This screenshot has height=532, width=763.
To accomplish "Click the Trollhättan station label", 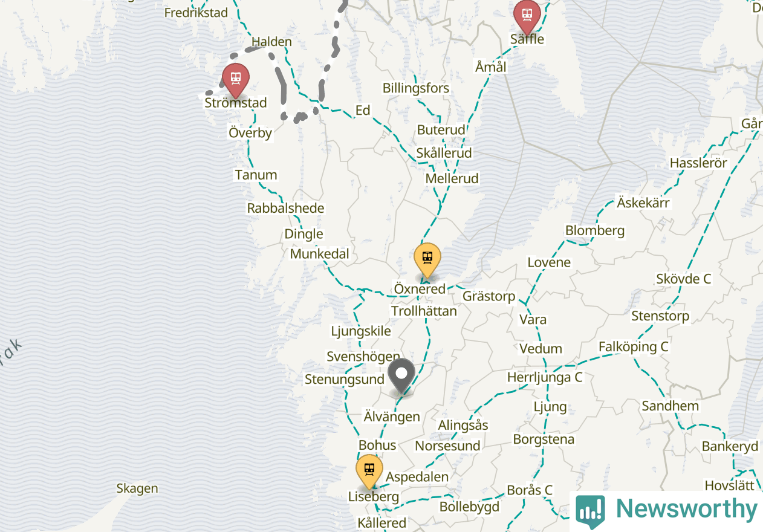I will [x=424, y=311].
